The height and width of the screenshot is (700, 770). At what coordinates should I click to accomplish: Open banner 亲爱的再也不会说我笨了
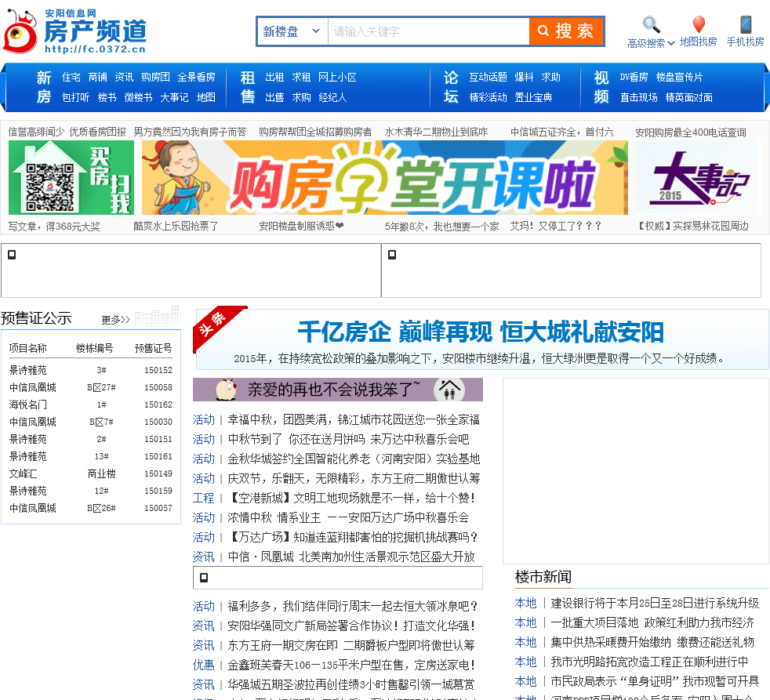pos(338,390)
